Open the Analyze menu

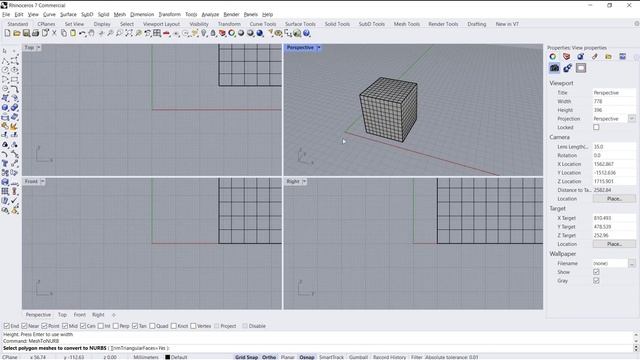pyautogui.click(x=210, y=14)
